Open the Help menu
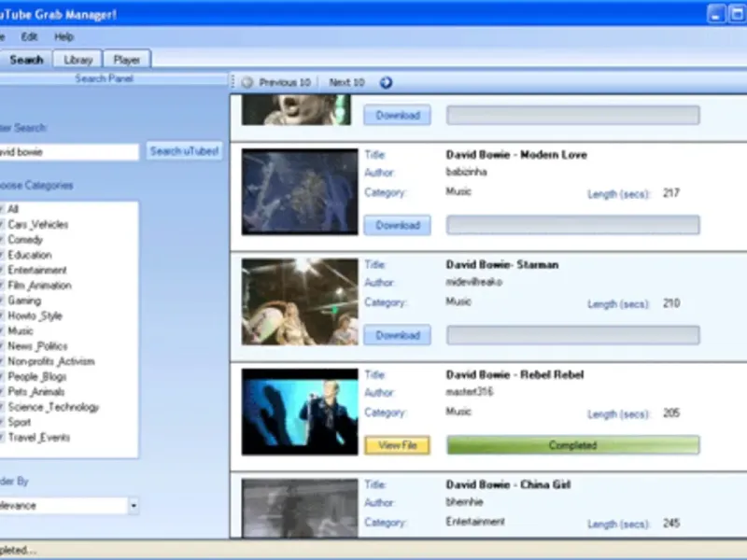Image resolution: width=747 pixels, height=560 pixels. point(63,36)
